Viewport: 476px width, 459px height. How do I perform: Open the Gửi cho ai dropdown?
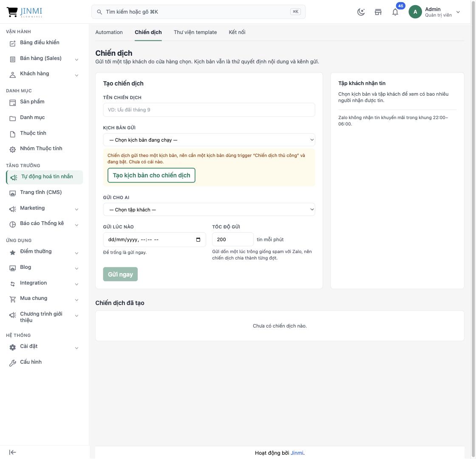(209, 210)
